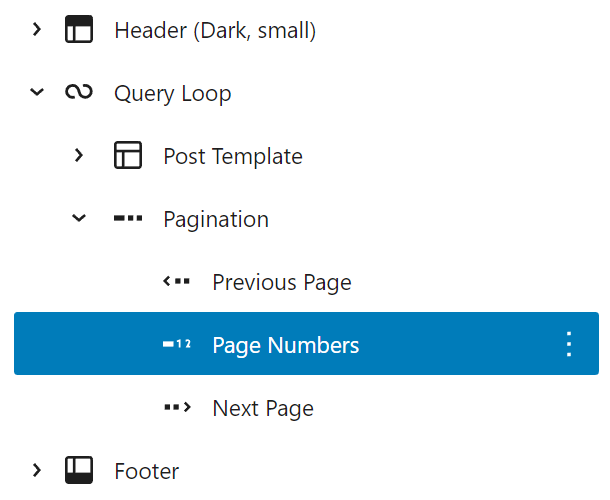Image resolution: width=610 pixels, height=500 pixels.
Task: Click the Next Page arrow icon
Action: coord(176,408)
